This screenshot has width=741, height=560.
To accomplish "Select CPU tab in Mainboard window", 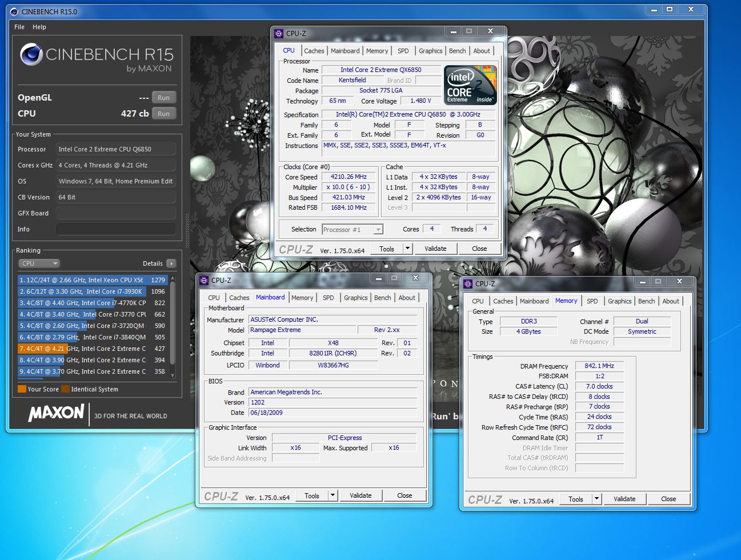I will coord(214,298).
